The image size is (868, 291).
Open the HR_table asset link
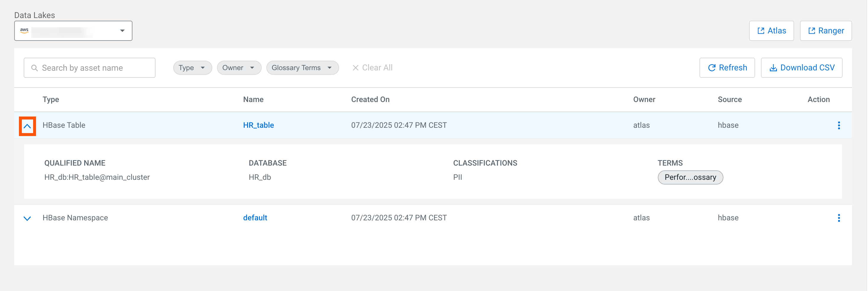click(258, 125)
